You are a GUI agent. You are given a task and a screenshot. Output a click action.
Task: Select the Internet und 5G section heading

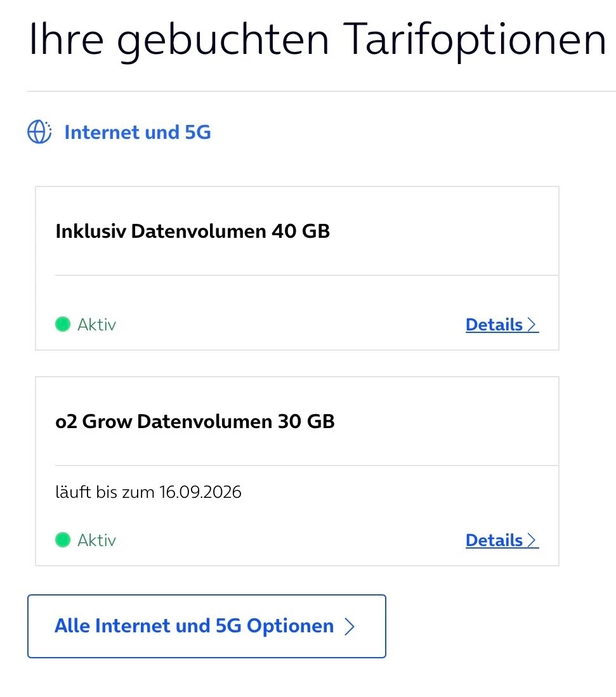click(x=138, y=132)
